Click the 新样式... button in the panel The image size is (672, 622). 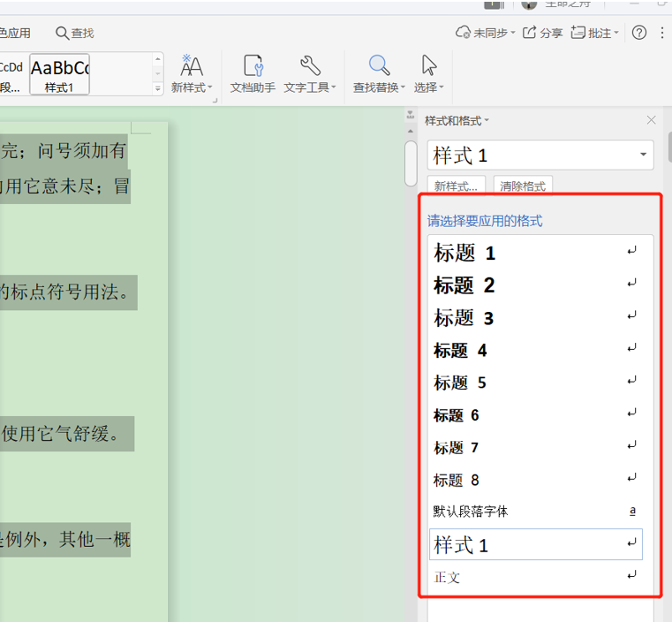(456, 186)
